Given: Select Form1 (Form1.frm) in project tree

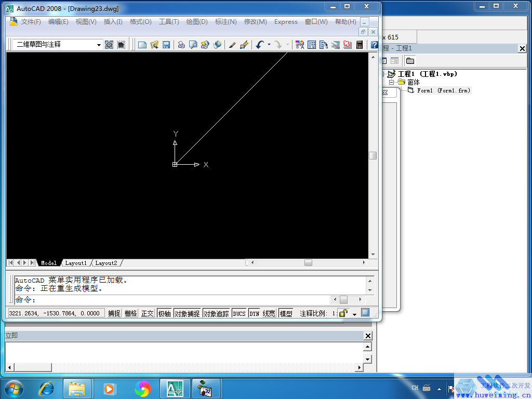Looking at the screenshot, I should click(x=444, y=90).
